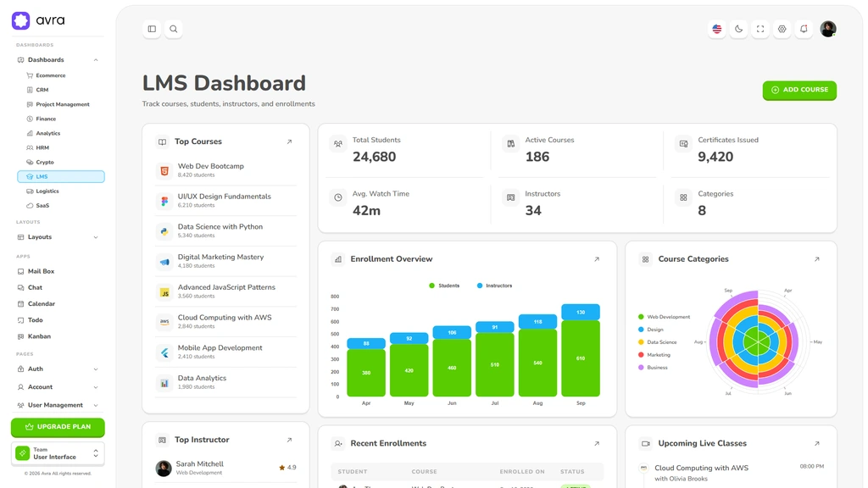Toggle the Instructors legend in Enrollment chart
Image resolution: width=868 pixels, height=488 pixels.
pos(494,286)
